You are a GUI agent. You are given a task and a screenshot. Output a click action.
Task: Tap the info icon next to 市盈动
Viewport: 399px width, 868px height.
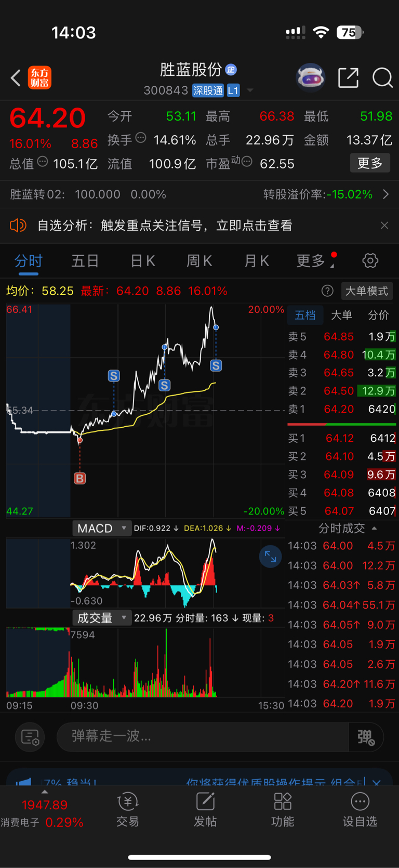click(x=247, y=162)
